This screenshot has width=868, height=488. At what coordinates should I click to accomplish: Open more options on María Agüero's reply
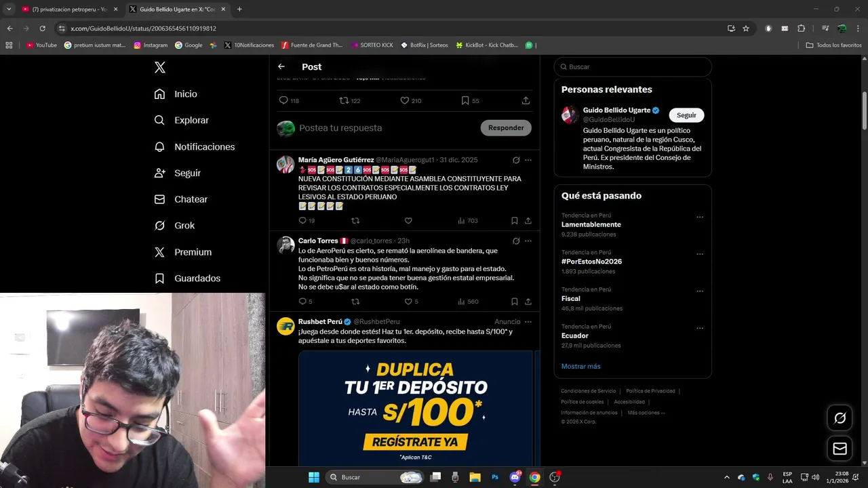click(x=528, y=160)
